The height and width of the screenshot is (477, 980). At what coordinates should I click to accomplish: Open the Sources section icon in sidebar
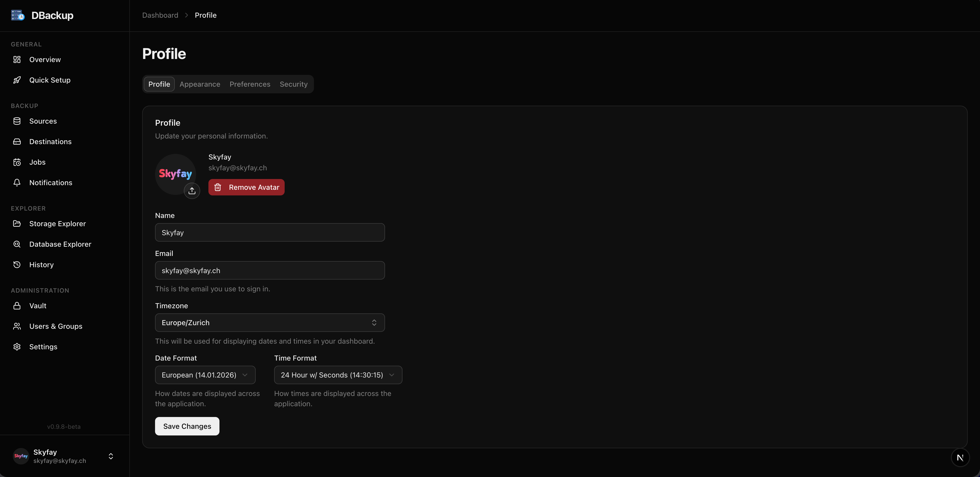(x=17, y=121)
